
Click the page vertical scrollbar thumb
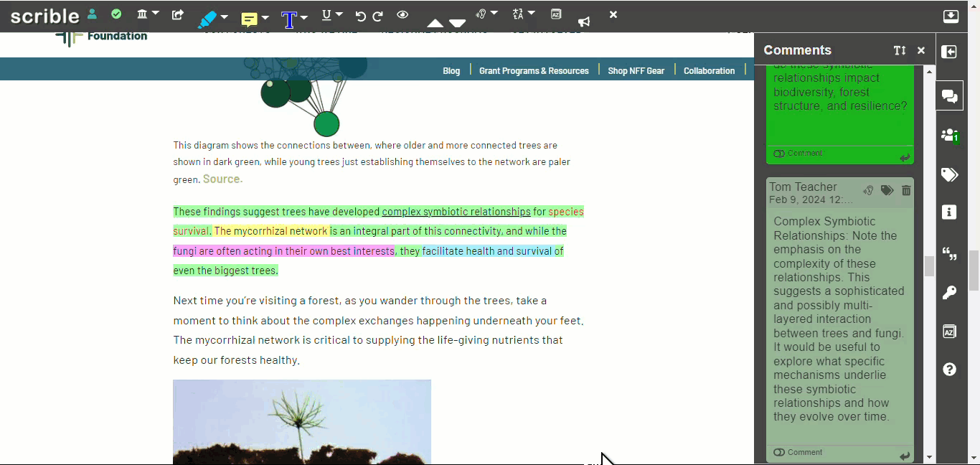pos(974,271)
